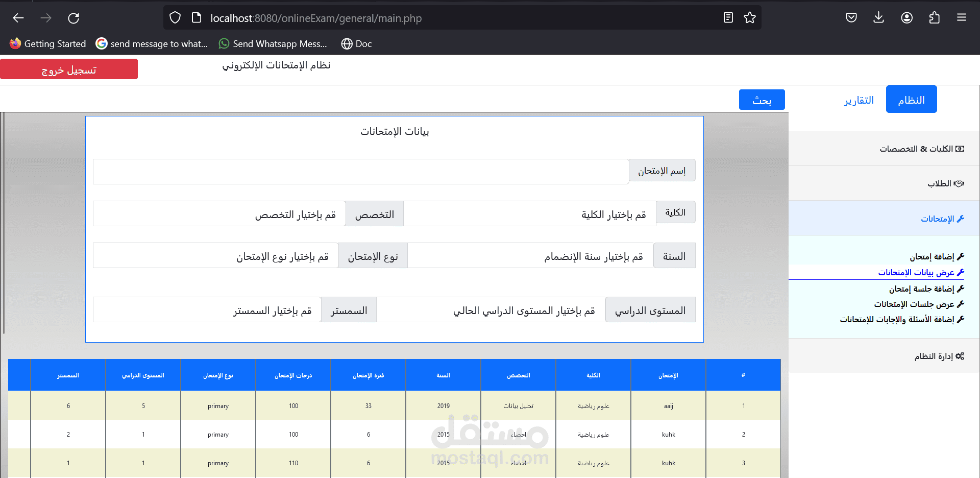Open the Firefox account profile icon
Image resolution: width=980 pixels, height=478 pixels.
(906, 18)
